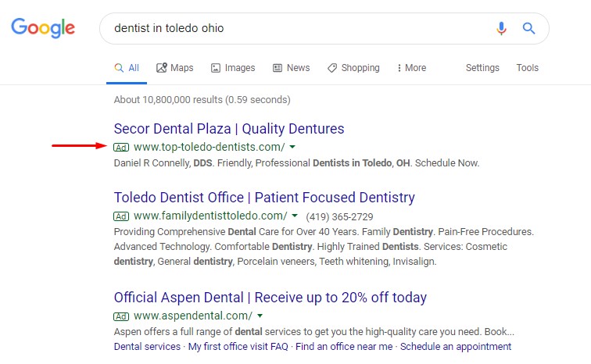This screenshot has height=364, width=591.
Task: Expand the More menu with three dots
Action: pos(411,68)
